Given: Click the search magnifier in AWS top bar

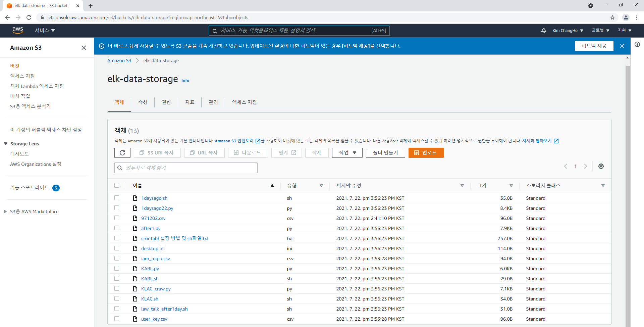Looking at the screenshot, I should pyautogui.click(x=215, y=31).
